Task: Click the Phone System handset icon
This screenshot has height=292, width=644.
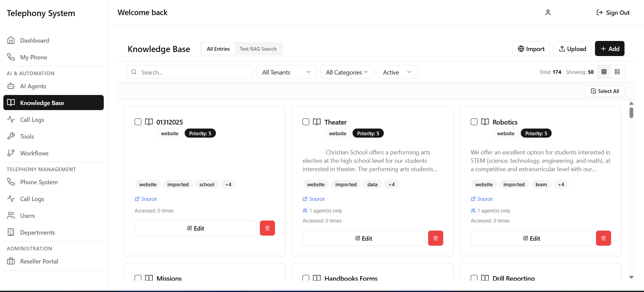Action: pyautogui.click(x=11, y=182)
